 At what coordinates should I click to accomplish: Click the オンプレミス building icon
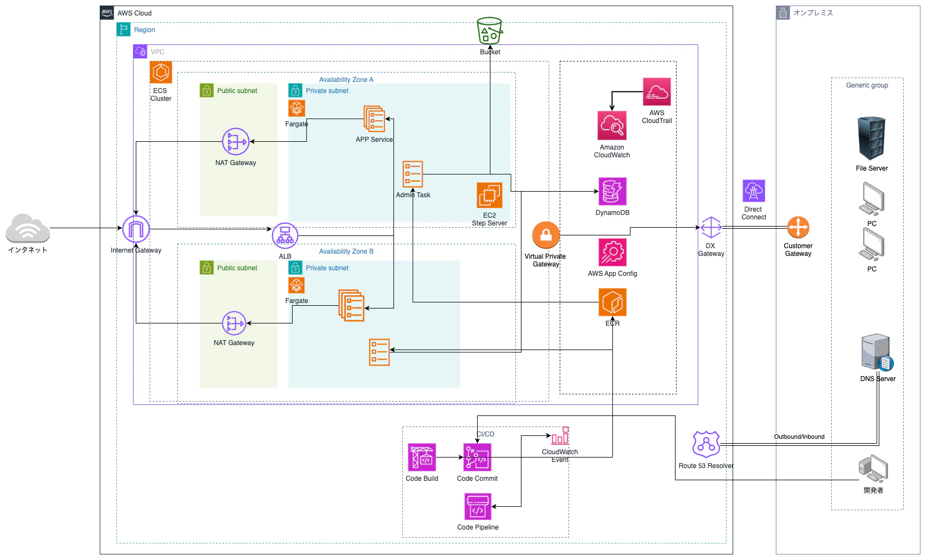coord(783,13)
